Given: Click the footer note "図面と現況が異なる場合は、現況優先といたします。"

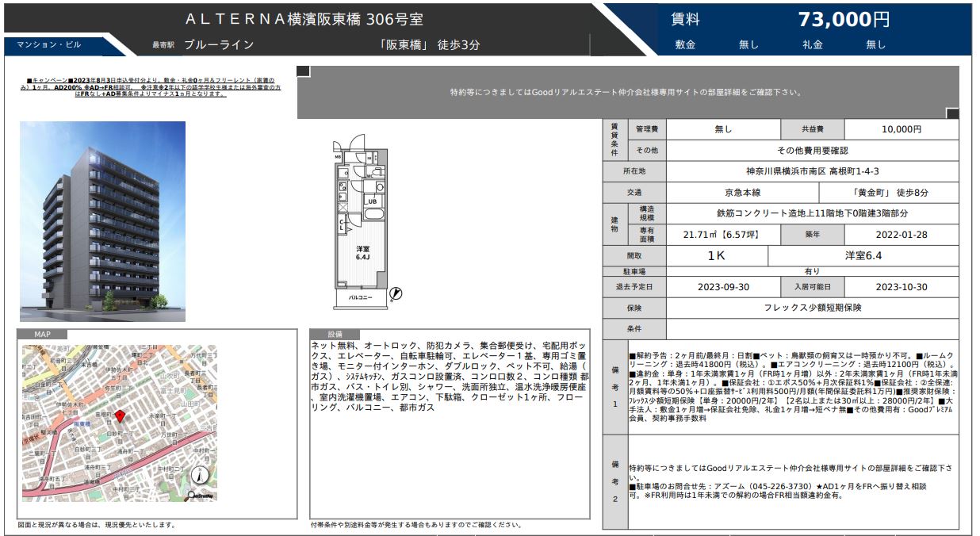Looking at the screenshot, I should coord(97,525).
